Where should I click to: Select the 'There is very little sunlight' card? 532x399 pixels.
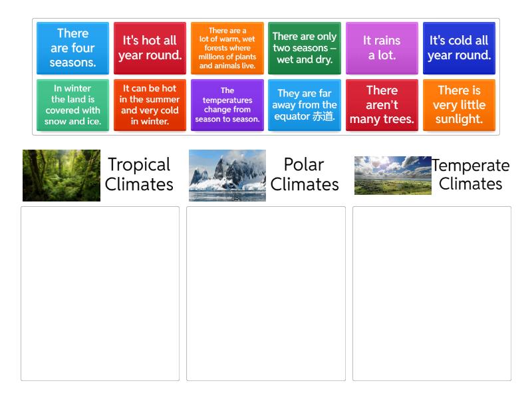pos(459,105)
